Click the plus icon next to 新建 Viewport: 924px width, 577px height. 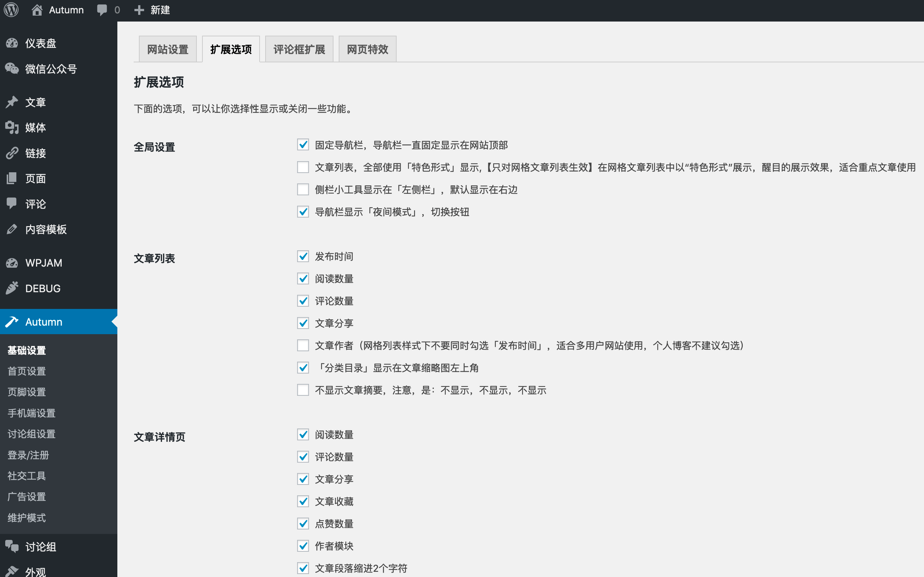coord(139,10)
